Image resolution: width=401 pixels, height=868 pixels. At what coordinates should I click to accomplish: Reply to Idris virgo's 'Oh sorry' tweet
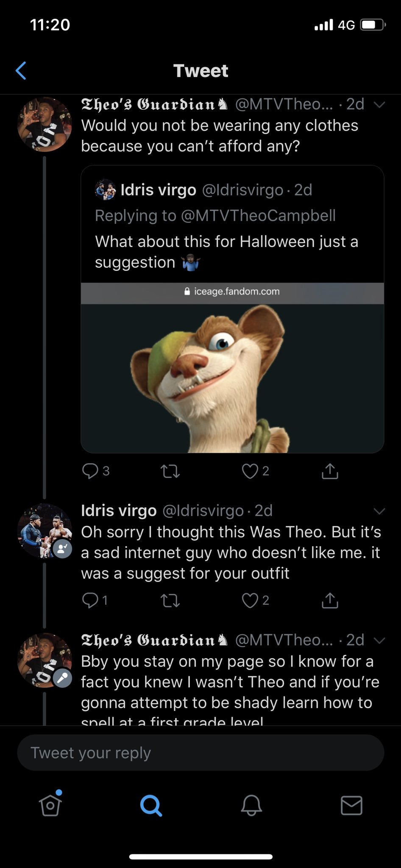90,600
